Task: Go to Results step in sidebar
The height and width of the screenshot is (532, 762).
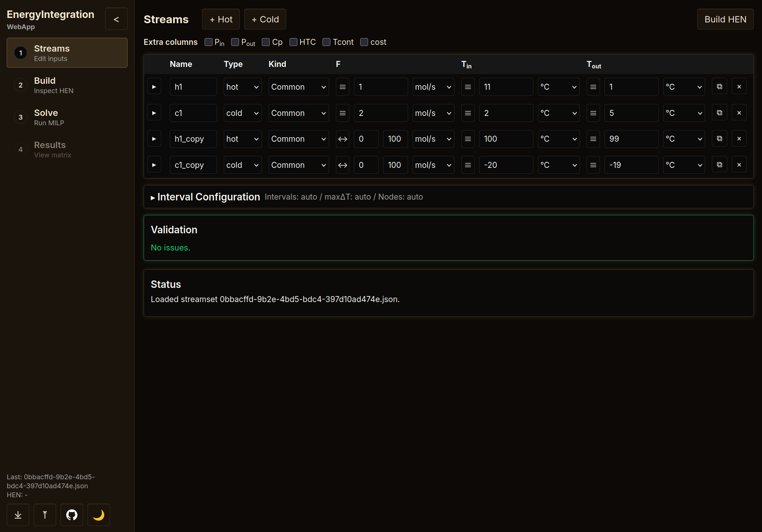Action: 67,149
